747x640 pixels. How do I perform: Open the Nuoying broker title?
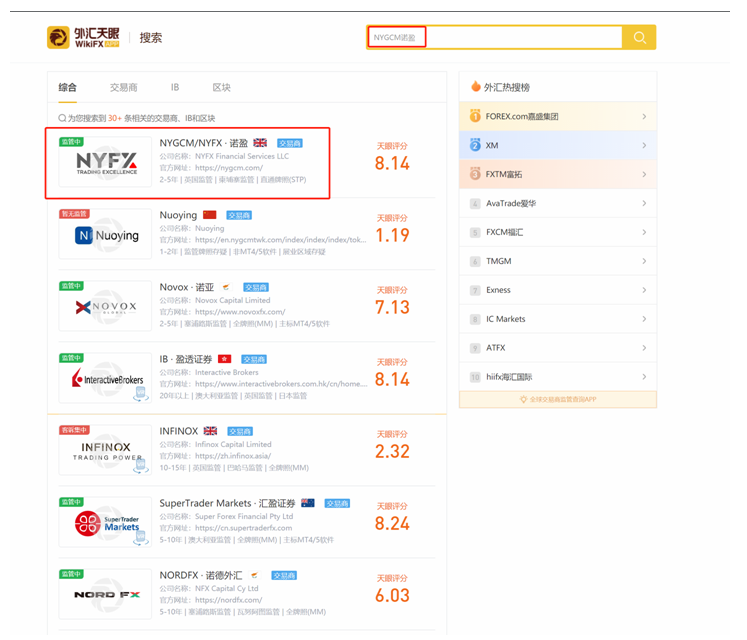click(x=178, y=215)
